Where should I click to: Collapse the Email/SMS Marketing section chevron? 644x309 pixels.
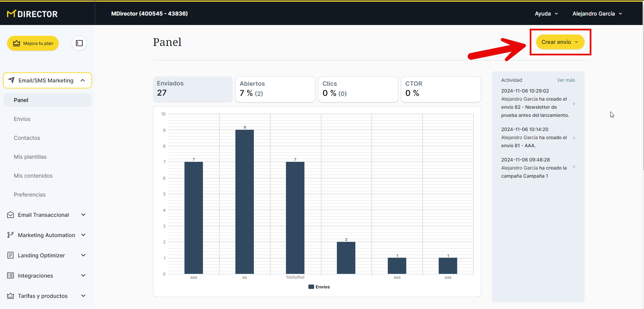pos(83,80)
